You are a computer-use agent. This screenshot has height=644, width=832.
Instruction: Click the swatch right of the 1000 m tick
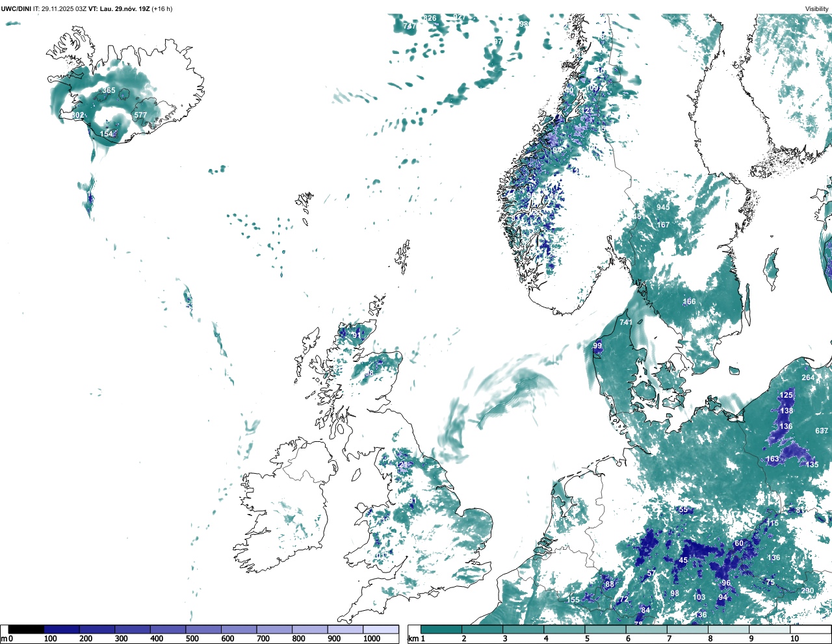[x=381, y=629]
